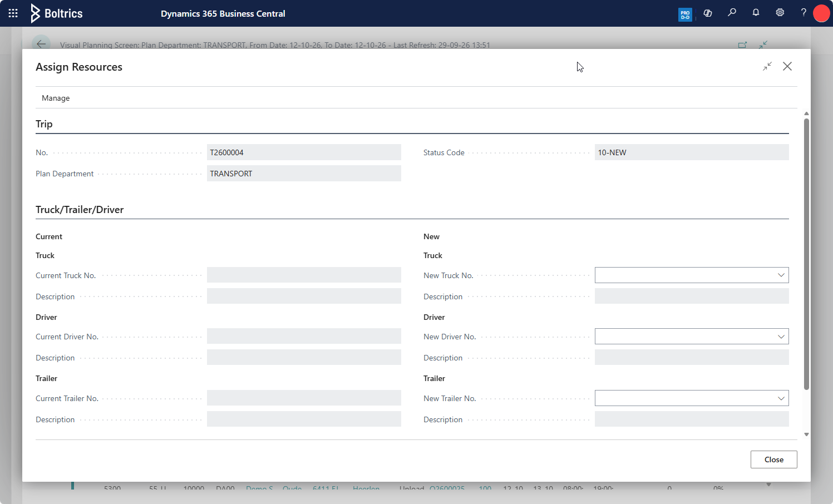Close the Assign Resources dialog with X
833x504 pixels.
(787, 66)
